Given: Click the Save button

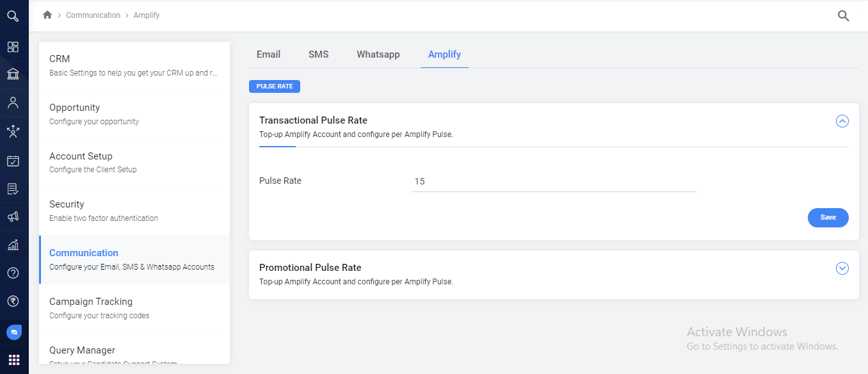Looking at the screenshot, I should coord(828,218).
